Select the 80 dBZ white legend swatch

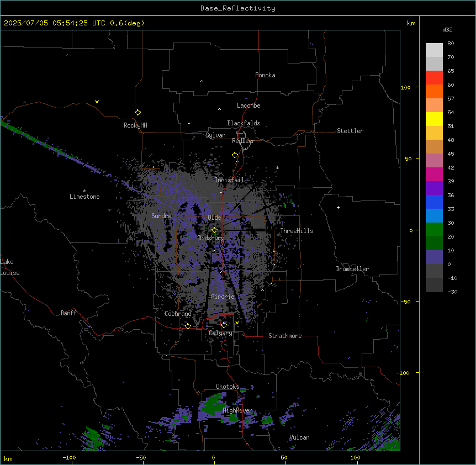pos(434,50)
